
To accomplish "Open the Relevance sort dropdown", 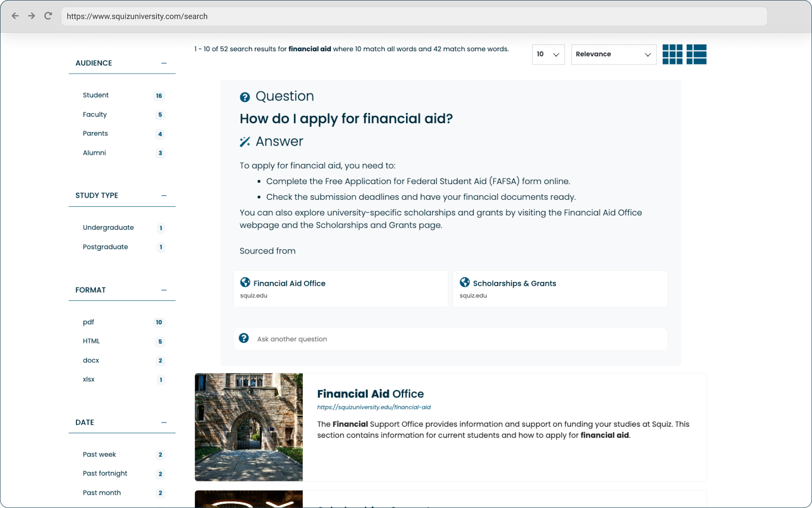I will coord(612,54).
